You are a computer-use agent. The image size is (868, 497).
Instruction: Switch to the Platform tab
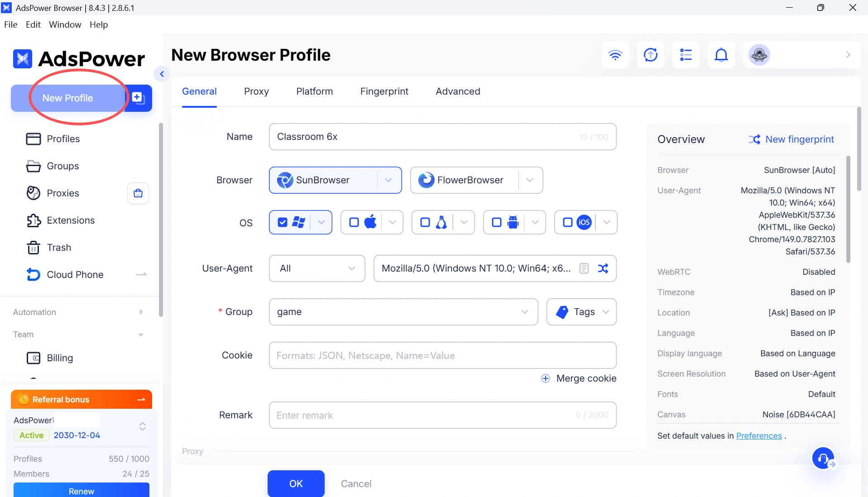coord(314,91)
